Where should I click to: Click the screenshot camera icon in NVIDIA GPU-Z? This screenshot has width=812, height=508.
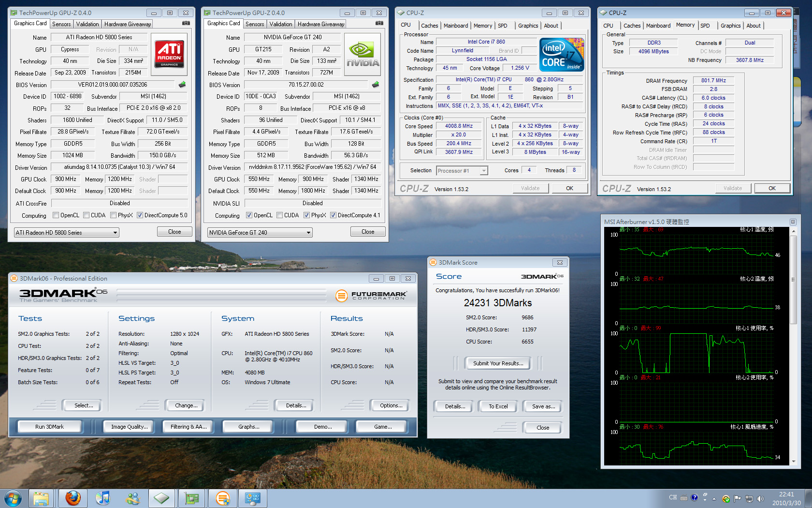(x=379, y=23)
